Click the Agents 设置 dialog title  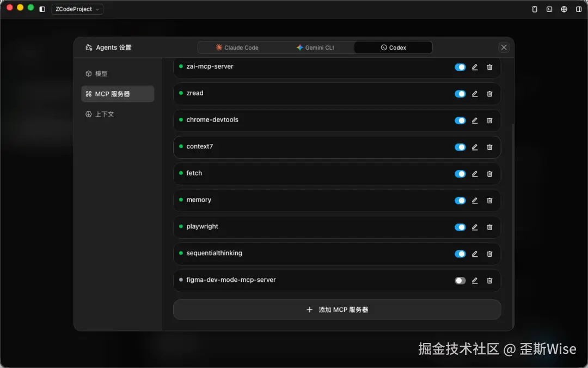click(x=114, y=47)
